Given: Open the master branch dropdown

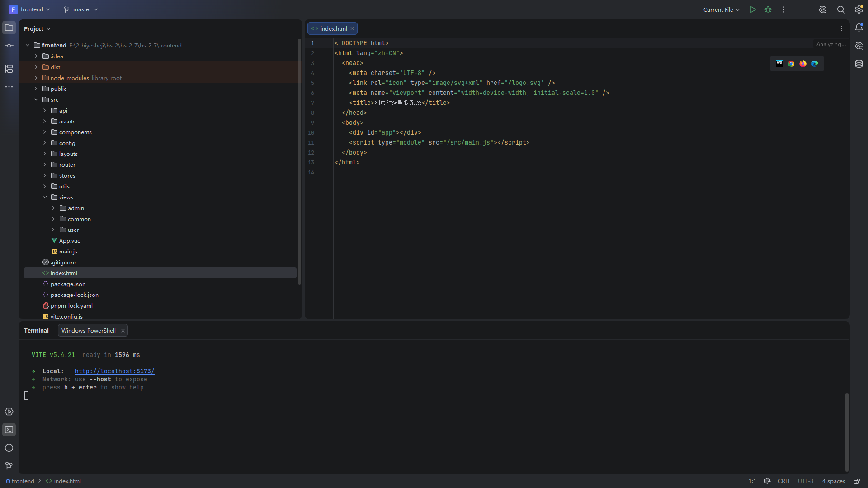Looking at the screenshot, I should [81, 9].
